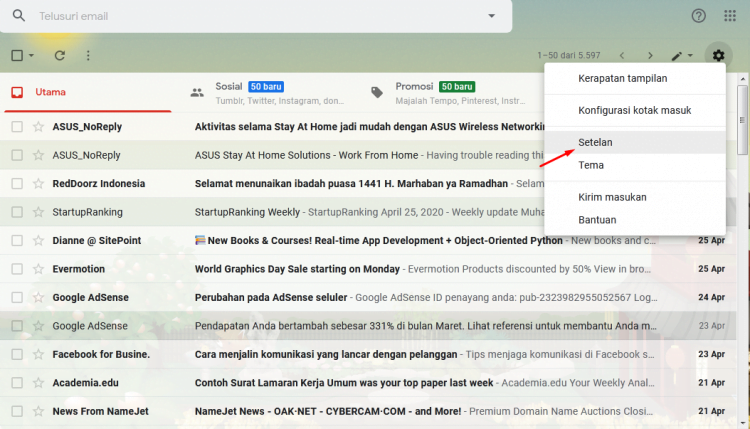Tick the Pendapatan Anda bertambah email checkbox

coord(17,326)
